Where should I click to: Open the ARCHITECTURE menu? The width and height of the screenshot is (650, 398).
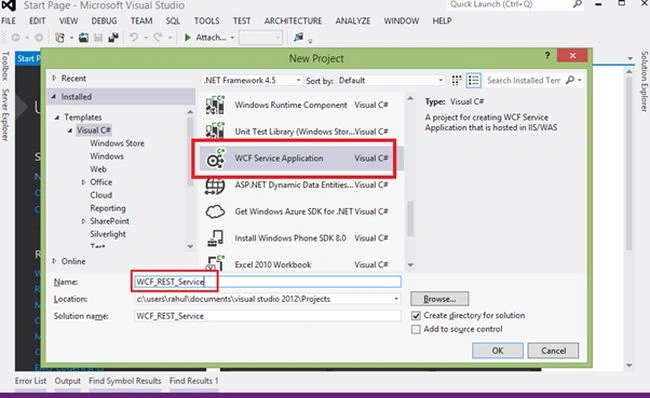coord(293,21)
